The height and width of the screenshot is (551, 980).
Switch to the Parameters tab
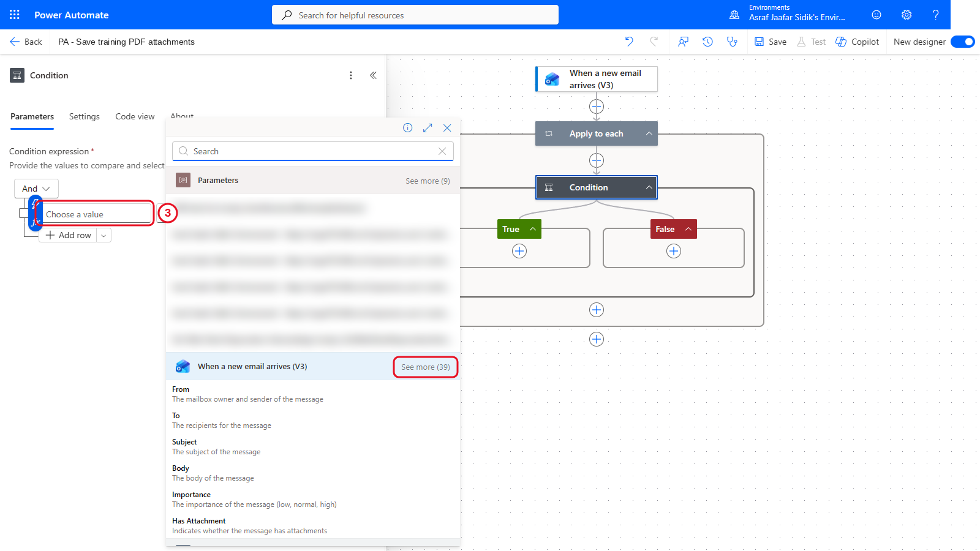click(x=32, y=116)
